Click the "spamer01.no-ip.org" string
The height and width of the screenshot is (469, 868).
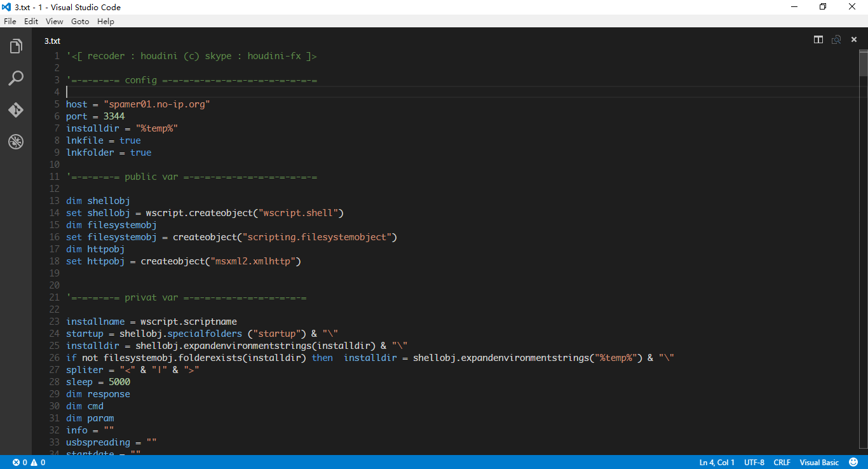tap(157, 104)
